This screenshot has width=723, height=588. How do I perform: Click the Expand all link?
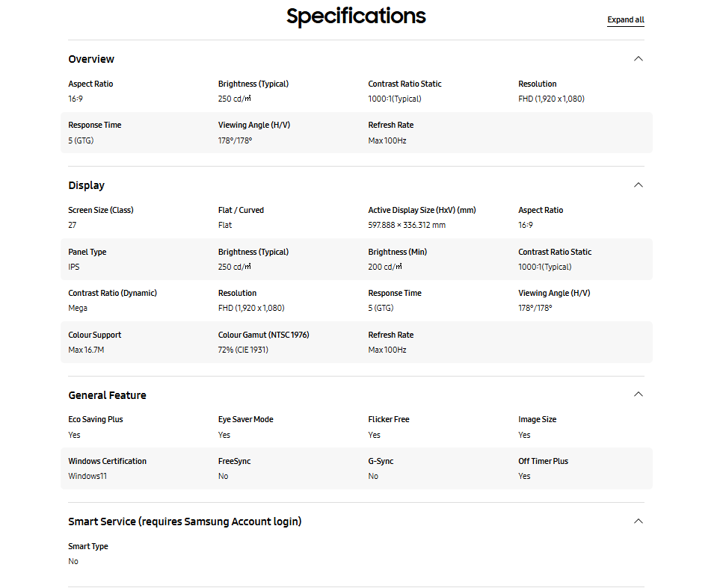(625, 20)
